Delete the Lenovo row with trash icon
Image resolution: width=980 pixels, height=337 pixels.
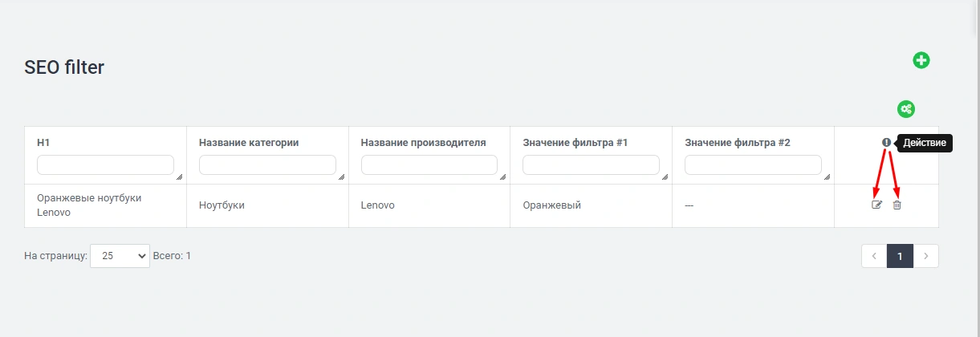point(897,205)
